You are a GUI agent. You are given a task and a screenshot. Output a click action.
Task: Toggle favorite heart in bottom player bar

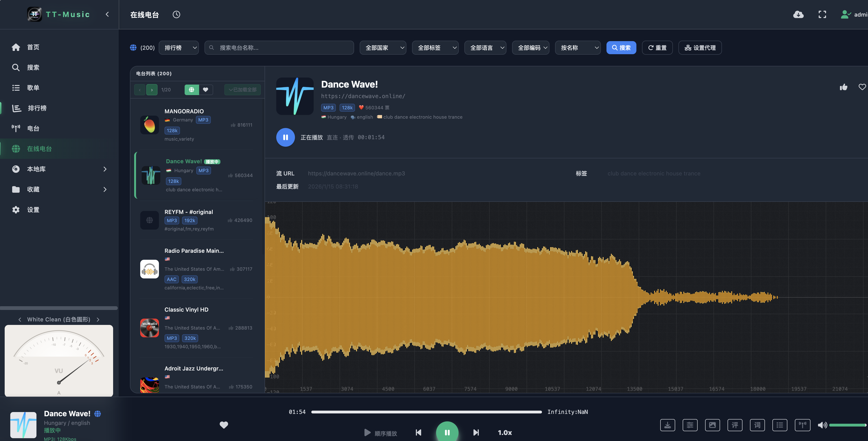pyautogui.click(x=224, y=425)
